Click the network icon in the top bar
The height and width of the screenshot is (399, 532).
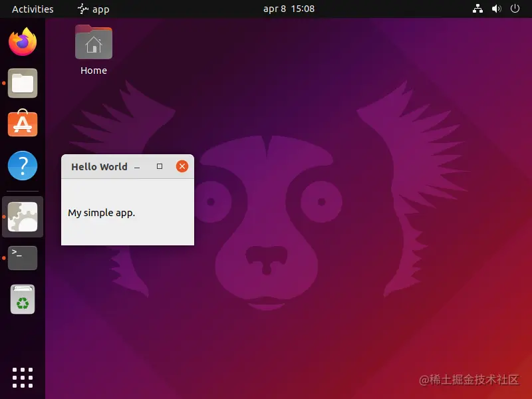tap(477, 9)
